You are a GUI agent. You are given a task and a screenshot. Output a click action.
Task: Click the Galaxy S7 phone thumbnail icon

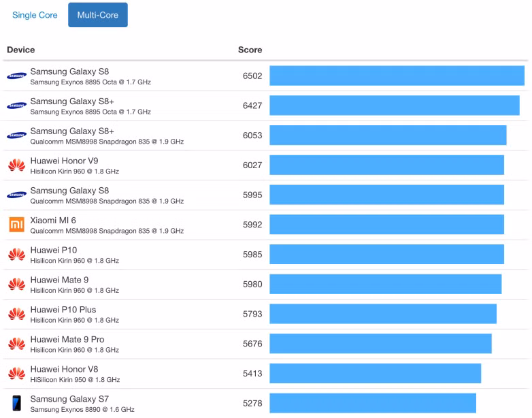[x=17, y=403]
